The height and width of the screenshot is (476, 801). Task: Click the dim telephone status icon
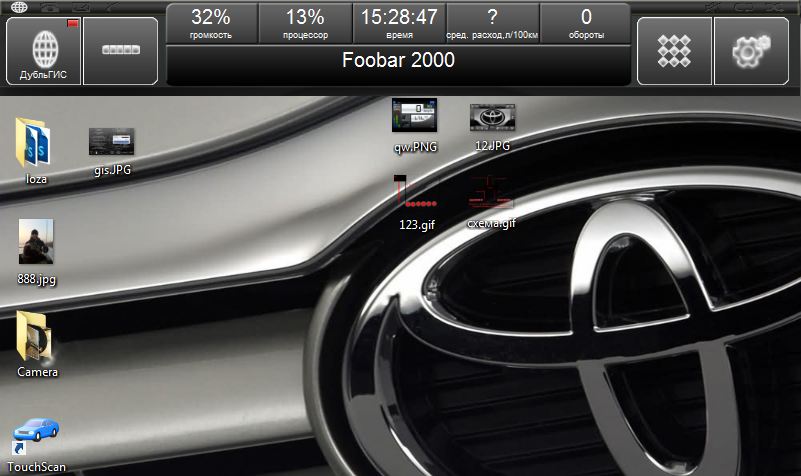[50, 7]
